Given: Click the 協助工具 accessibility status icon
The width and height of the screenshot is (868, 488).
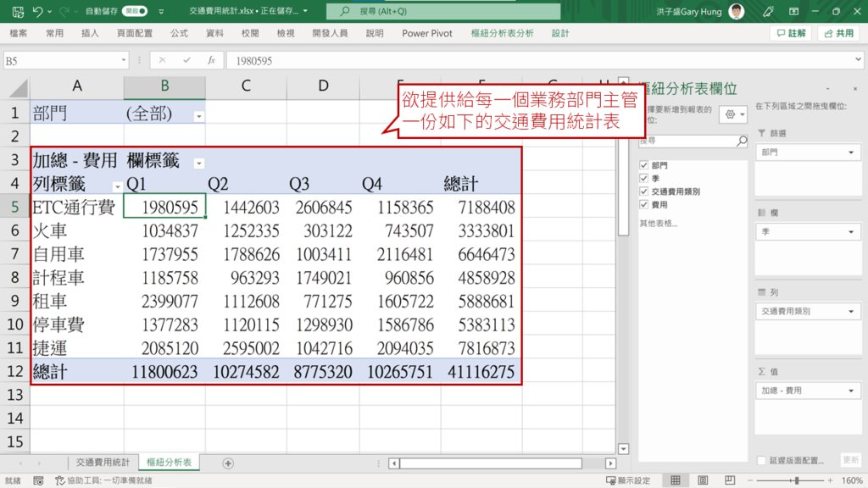Looking at the screenshot, I should (x=60, y=480).
